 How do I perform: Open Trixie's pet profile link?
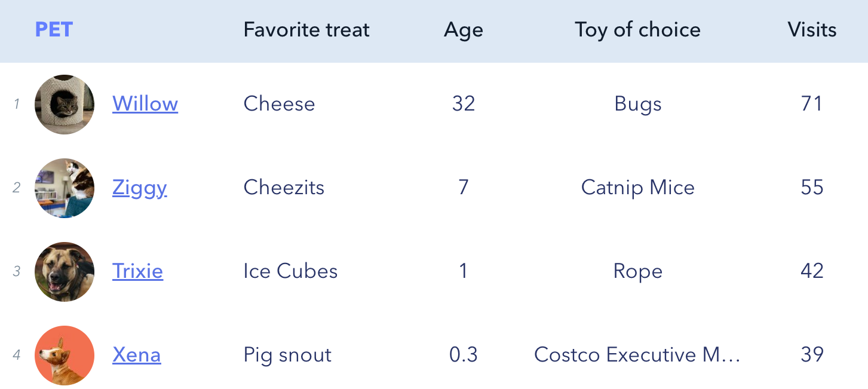[x=137, y=271]
